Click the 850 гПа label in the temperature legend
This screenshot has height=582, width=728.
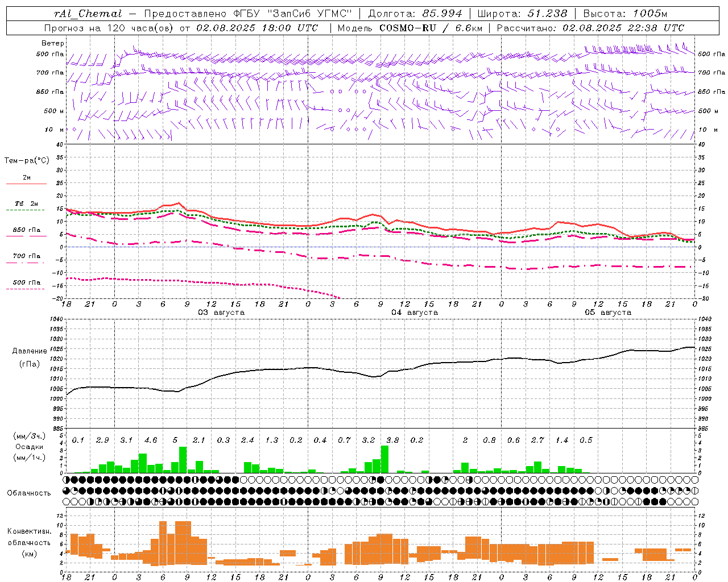click(27, 230)
